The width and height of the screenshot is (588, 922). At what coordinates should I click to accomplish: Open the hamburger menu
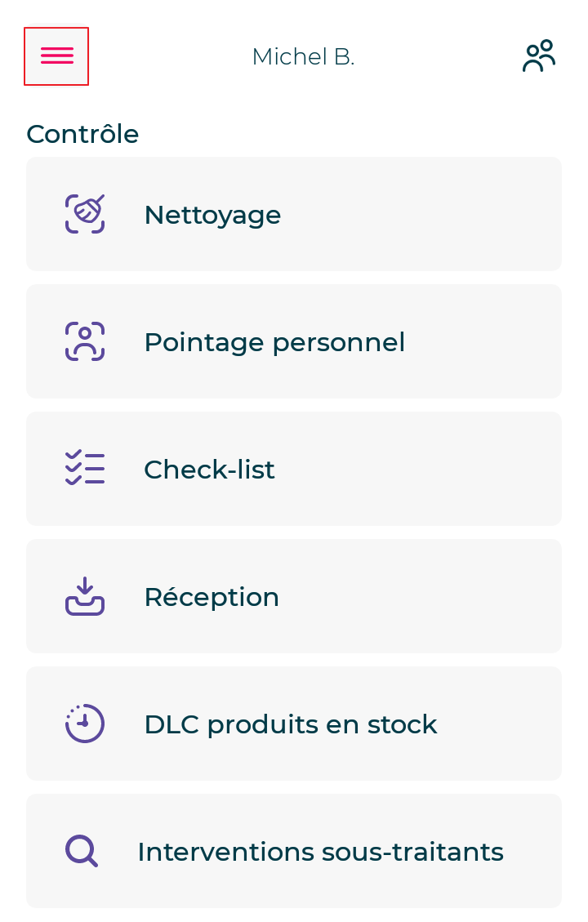point(56,56)
